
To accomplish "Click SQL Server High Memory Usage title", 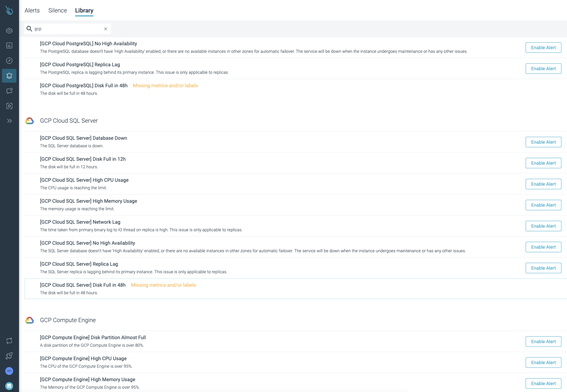I will pos(89,201).
